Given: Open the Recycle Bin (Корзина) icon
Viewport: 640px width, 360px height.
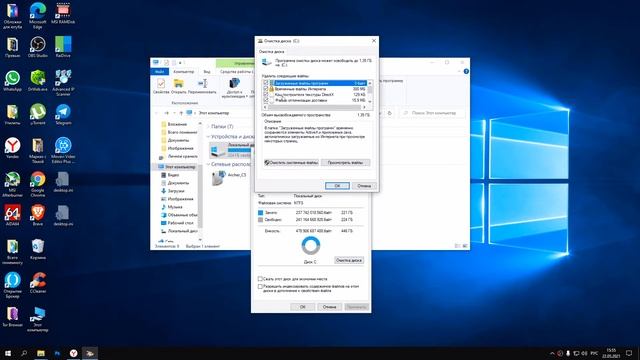Looking at the screenshot, I should 38,249.
